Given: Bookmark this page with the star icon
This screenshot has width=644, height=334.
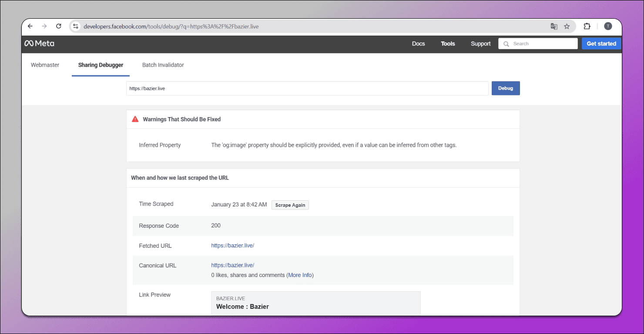Looking at the screenshot, I should tap(567, 26).
